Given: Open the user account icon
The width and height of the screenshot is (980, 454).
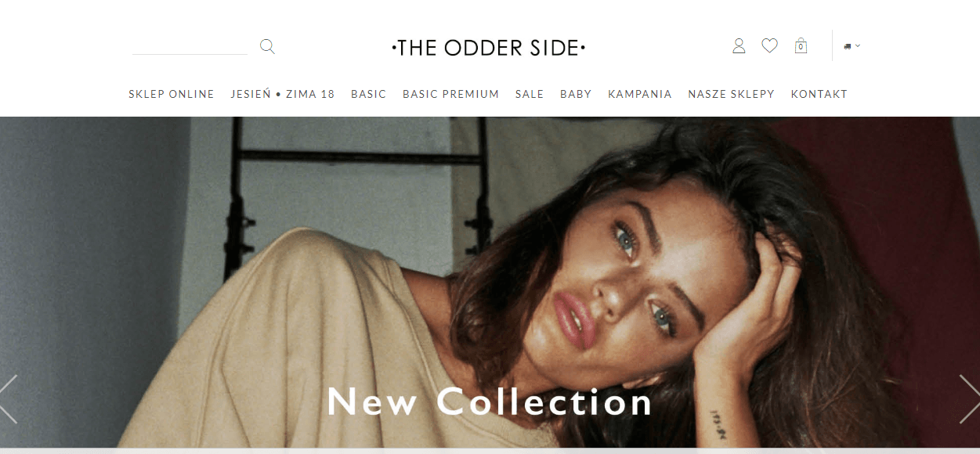Looking at the screenshot, I should pos(739,46).
